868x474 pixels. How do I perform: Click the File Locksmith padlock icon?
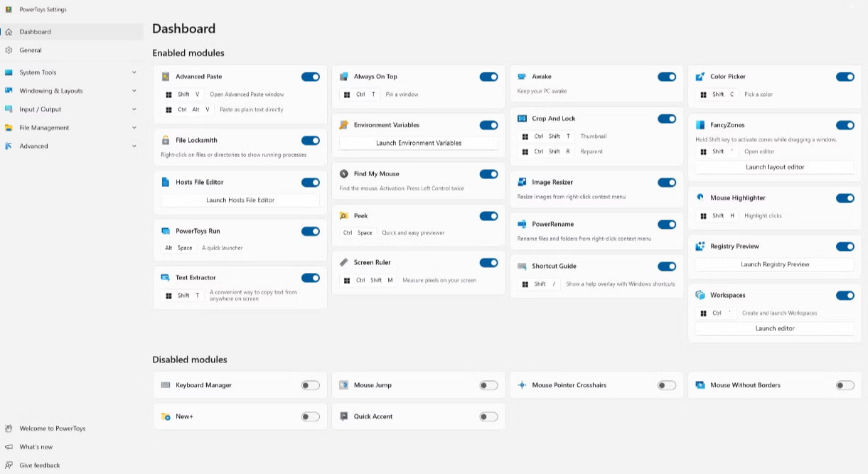166,141
